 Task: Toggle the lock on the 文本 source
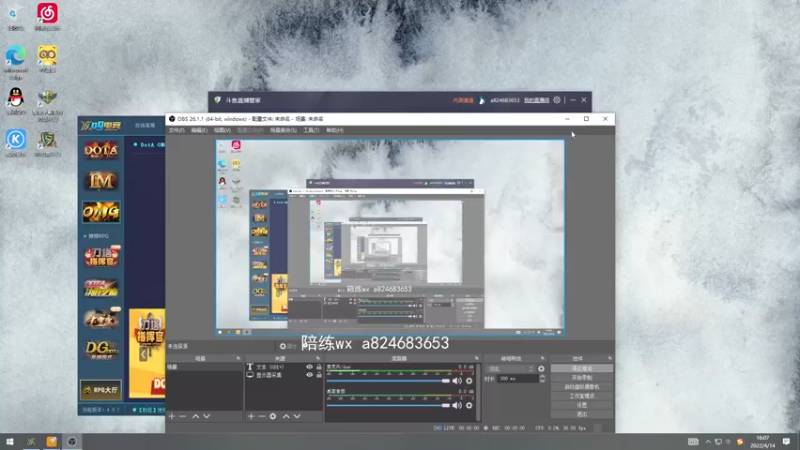[x=319, y=367]
